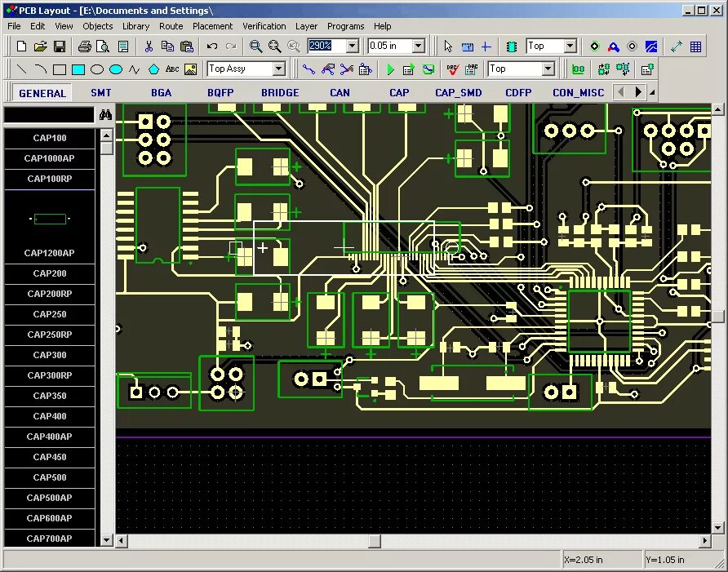
Task: Place a via with gray circle tool
Action: (x=632, y=46)
